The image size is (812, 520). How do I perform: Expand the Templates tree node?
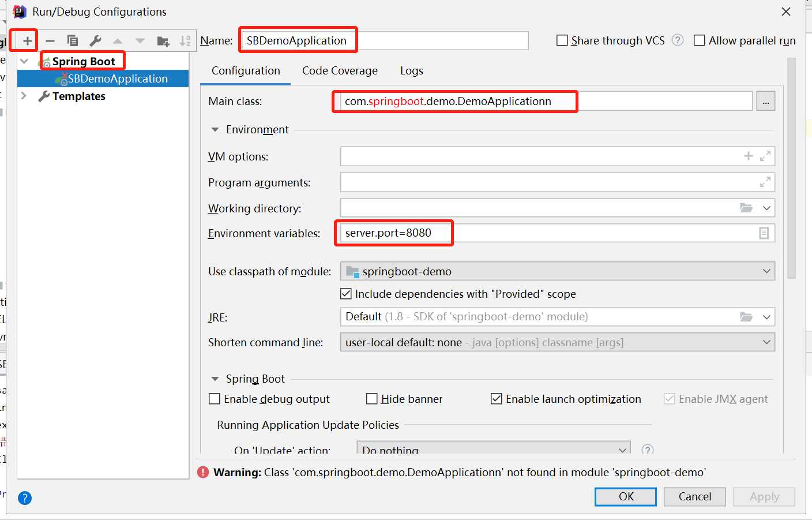24,96
